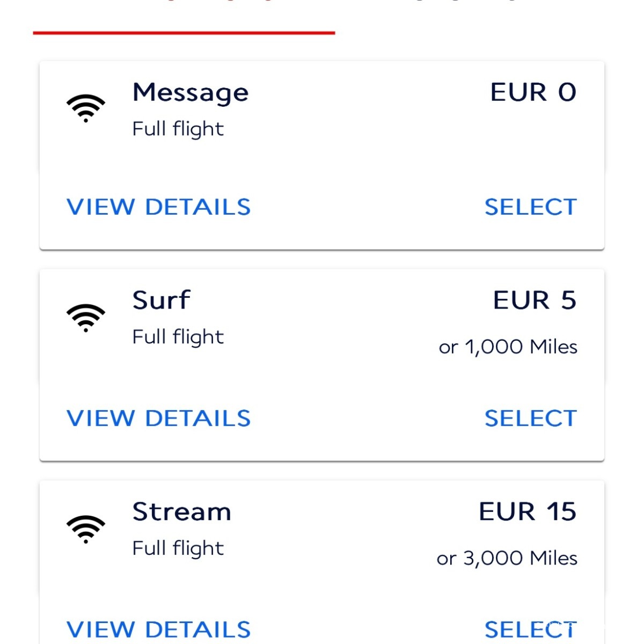Click the Surf plan title
The width and height of the screenshot is (644, 644).
[x=161, y=300]
